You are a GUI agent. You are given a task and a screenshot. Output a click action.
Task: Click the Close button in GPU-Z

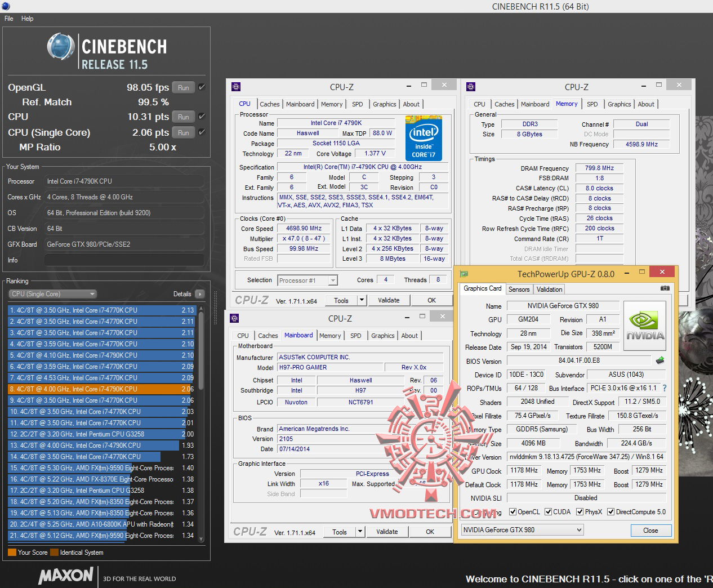point(650,531)
